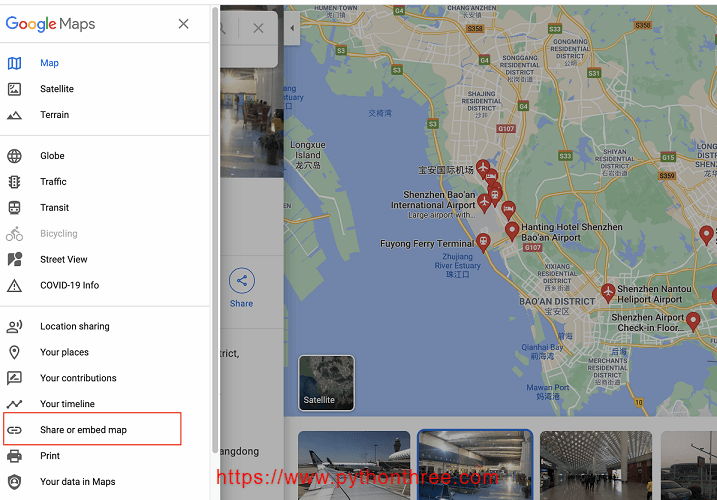
Task: Click the Terrain mountain icon
Action: pos(14,115)
